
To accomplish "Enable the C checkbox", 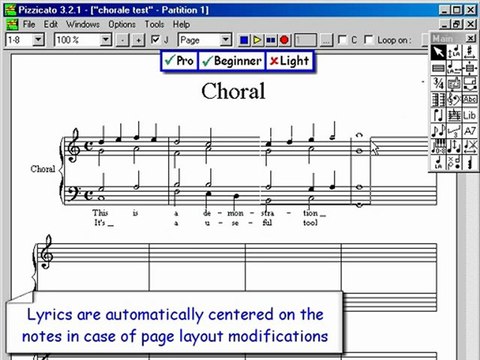I will pyautogui.click(x=342, y=40).
